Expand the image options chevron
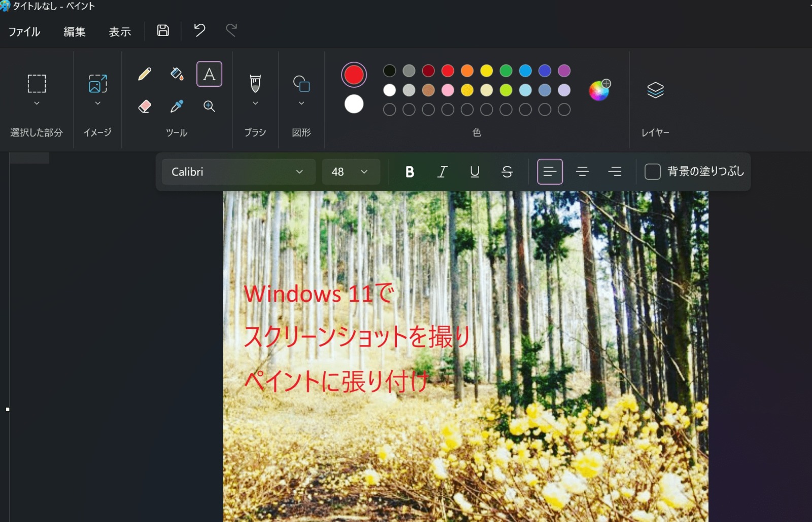This screenshot has height=522, width=812. [x=98, y=103]
